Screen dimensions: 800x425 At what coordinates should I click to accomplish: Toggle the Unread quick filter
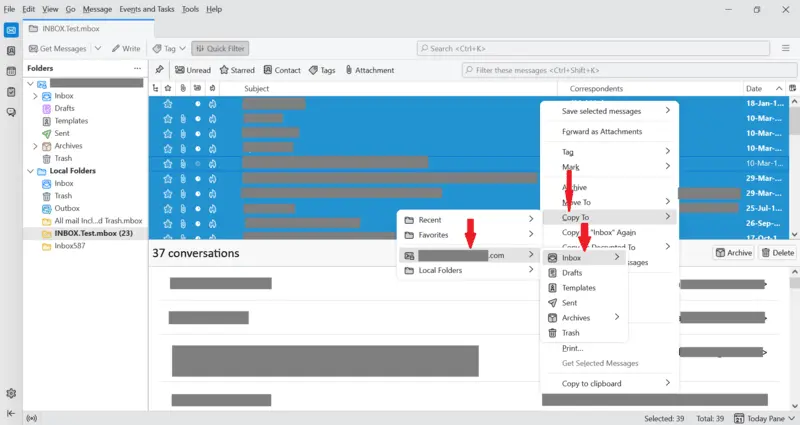[x=193, y=70]
